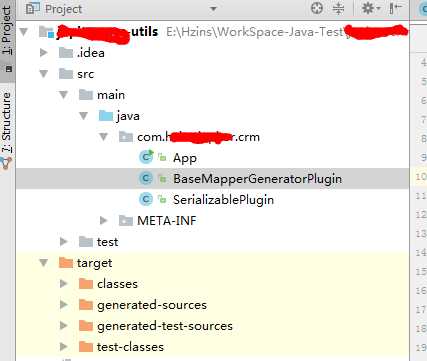Click the App class icon
Screen dimensions: 427x361
146,157
